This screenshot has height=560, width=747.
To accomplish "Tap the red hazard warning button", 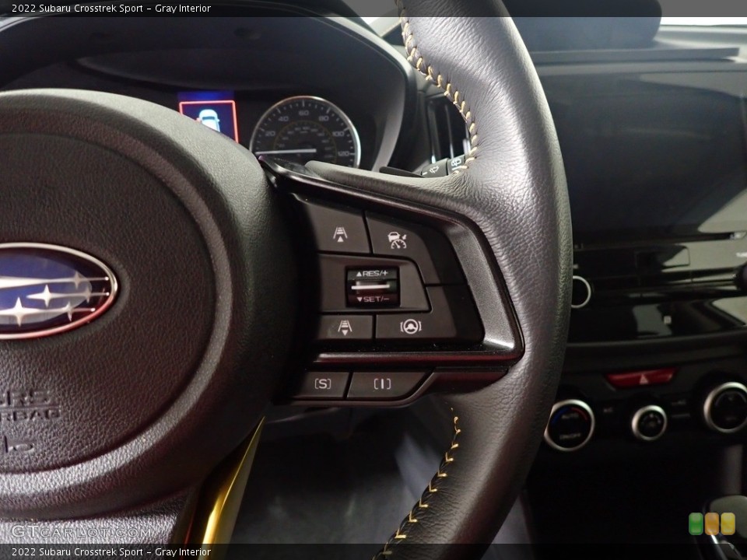I will tap(642, 378).
